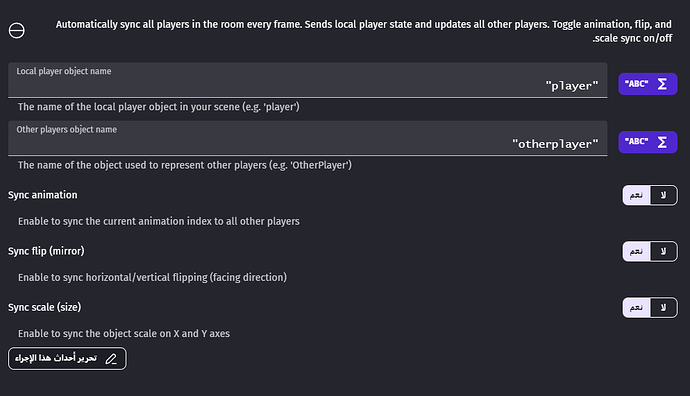Click the action description text at top
Screen dimensions: 690x396
(363, 31)
